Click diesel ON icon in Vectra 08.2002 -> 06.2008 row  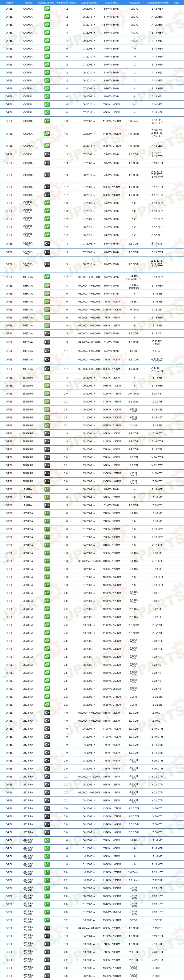tap(47, 792)
